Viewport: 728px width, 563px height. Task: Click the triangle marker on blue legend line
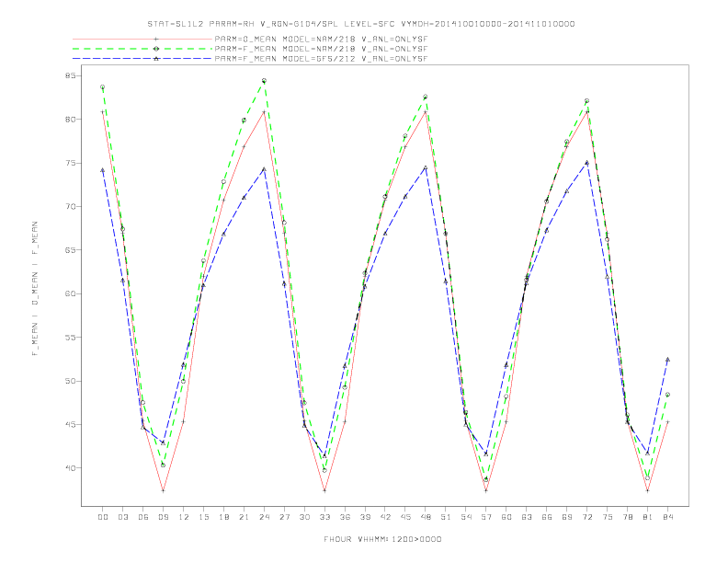click(x=156, y=59)
